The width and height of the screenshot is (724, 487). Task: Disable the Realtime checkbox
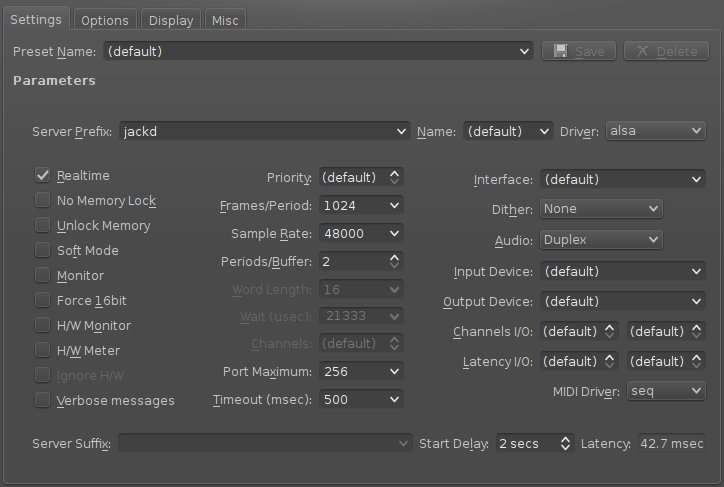click(x=43, y=176)
